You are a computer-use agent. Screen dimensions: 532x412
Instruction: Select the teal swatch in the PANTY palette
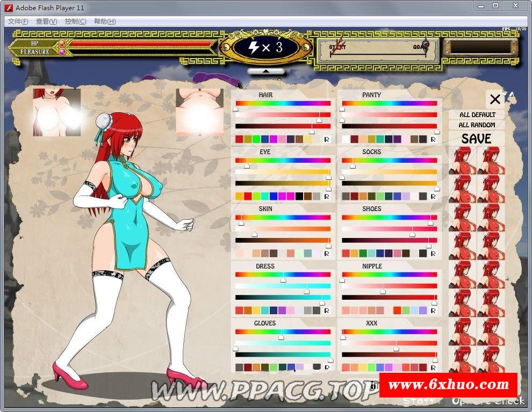(380, 139)
